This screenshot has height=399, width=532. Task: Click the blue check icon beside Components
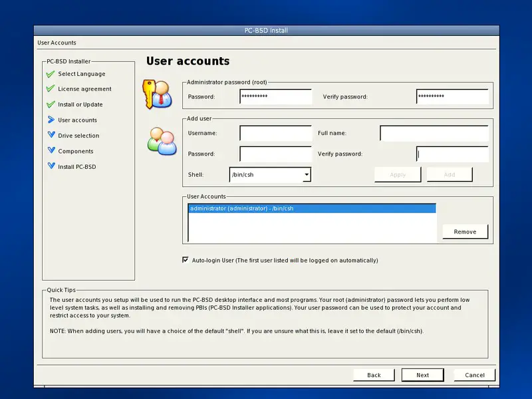point(51,151)
